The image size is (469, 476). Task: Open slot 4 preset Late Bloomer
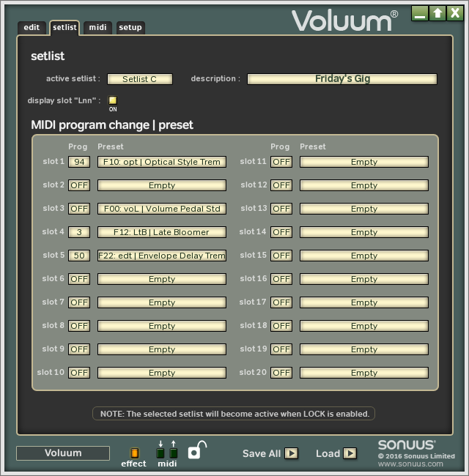click(x=162, y=232)
